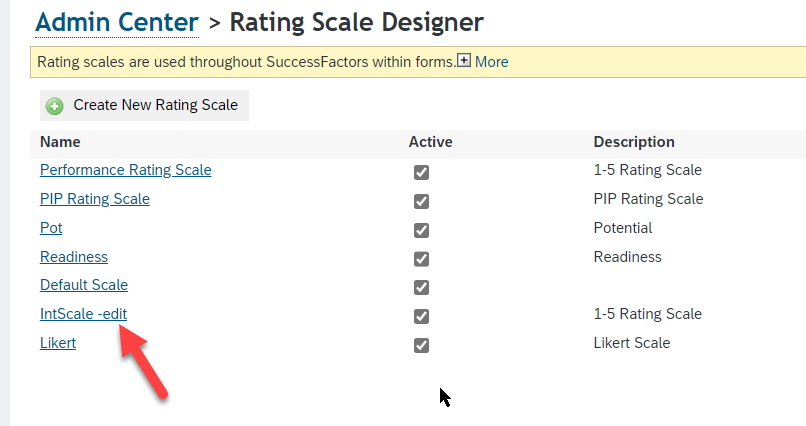Uncheck Active for the Pot scale
The width and height of the screenshot is (806, 426).
(x=422, y=230)
